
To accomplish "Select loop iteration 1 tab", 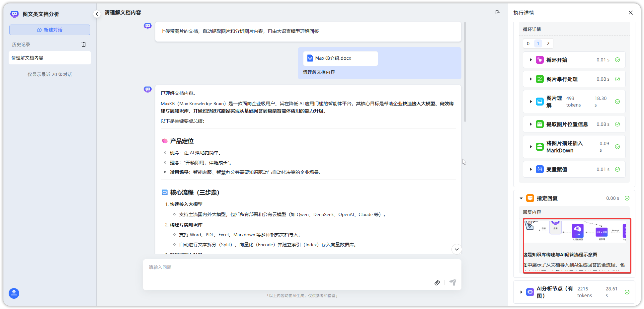I will [x=538, y=43].
